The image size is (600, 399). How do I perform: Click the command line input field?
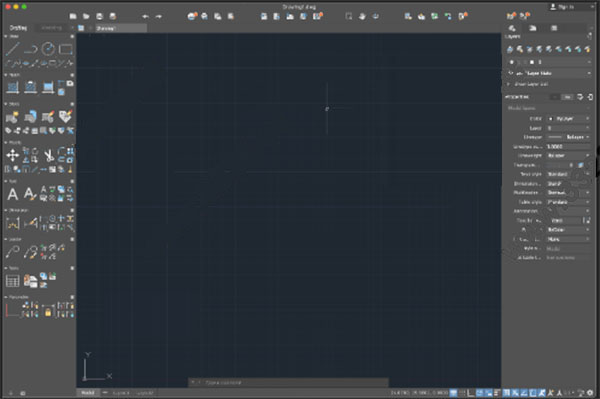289,382
